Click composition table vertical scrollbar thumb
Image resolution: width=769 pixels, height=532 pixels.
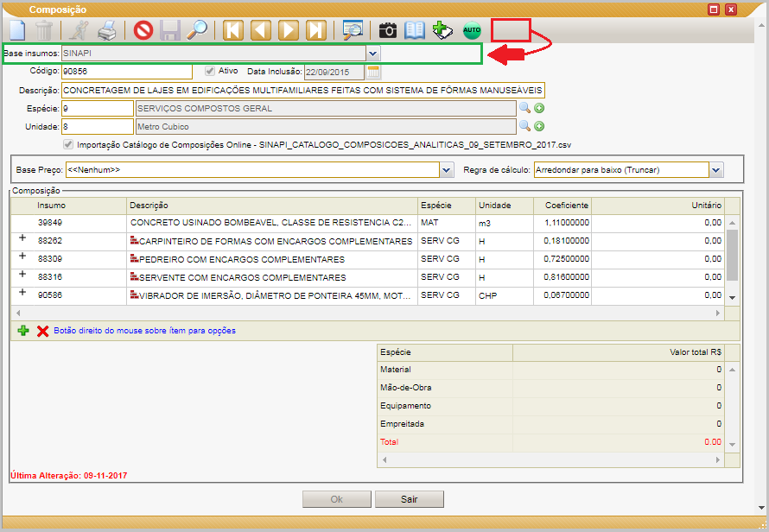pyautogui.click(x=732, y=255)
